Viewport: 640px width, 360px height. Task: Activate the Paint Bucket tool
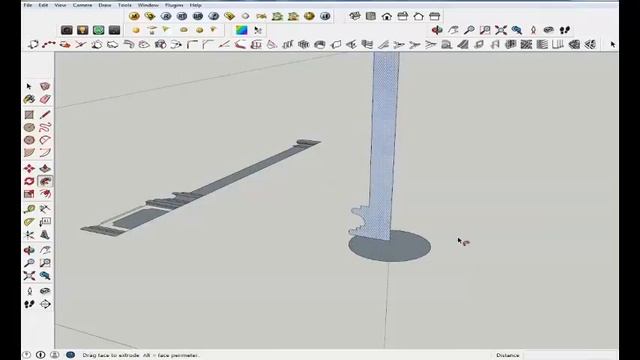coord(29,99)
